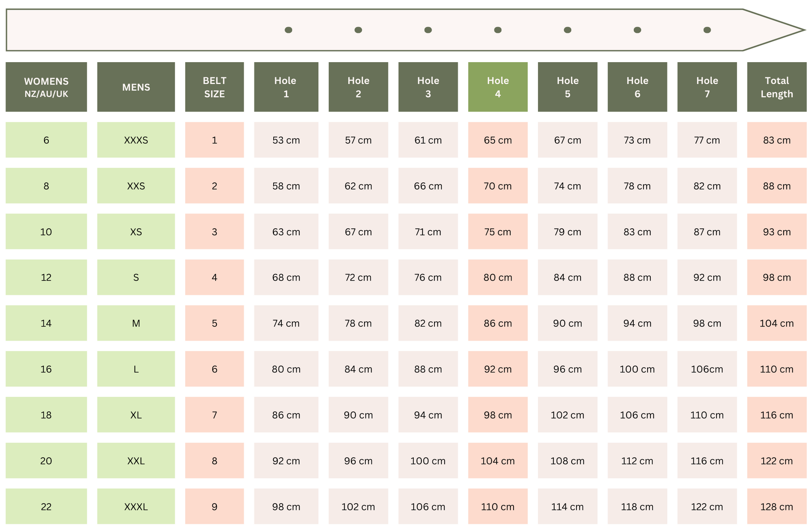Click the 104 cm total length cell

tap(776, 323)
